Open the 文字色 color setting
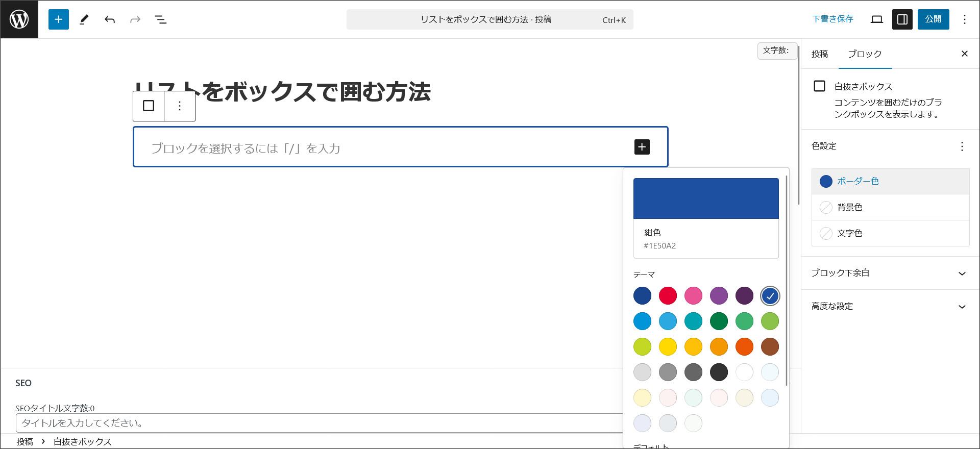The image size is (980, 449). (x=891, y=233)
